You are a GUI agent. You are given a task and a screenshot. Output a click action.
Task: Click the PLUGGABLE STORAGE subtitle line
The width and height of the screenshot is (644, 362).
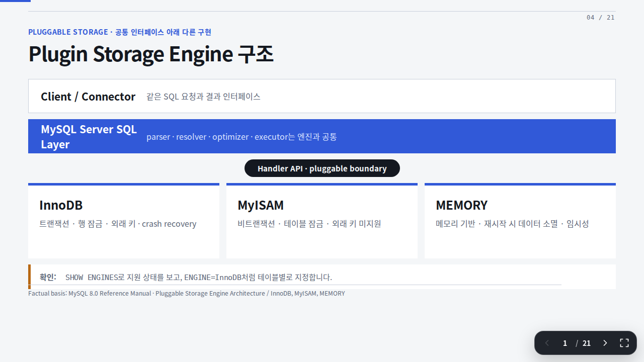pyautogui.click(x=120, y=32)
